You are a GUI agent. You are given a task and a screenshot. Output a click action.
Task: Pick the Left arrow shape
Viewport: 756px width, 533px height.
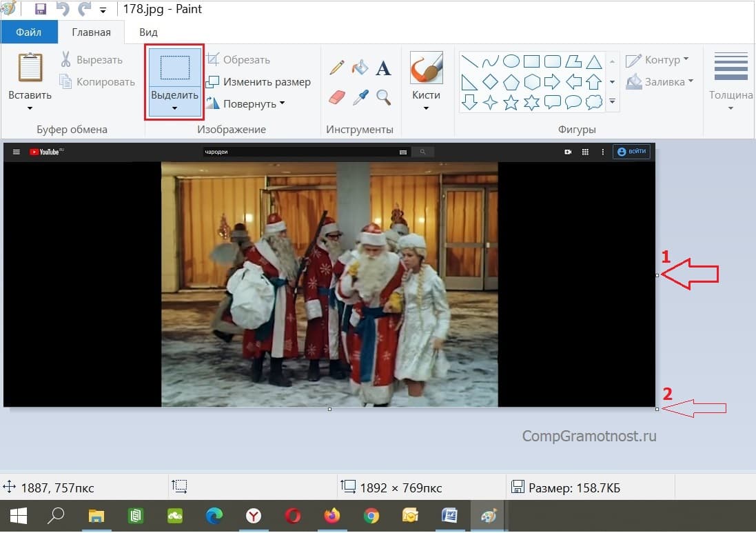click(573, 82)
